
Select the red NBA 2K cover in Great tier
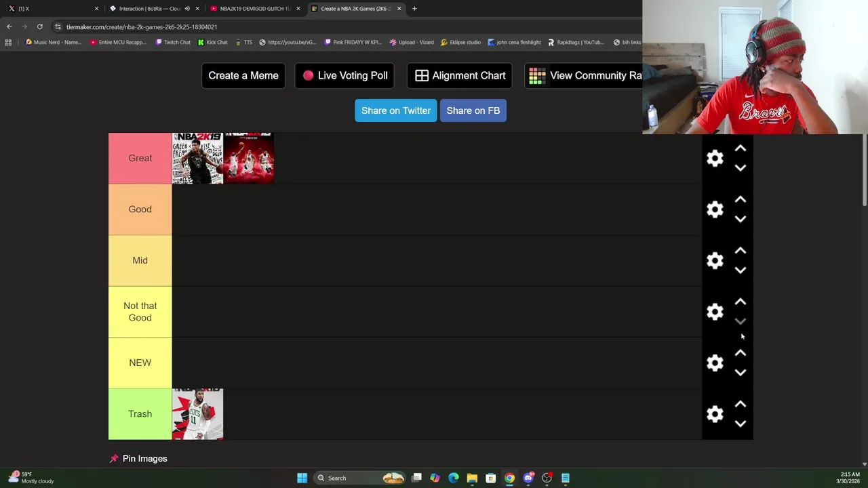[x=249, y=158]
